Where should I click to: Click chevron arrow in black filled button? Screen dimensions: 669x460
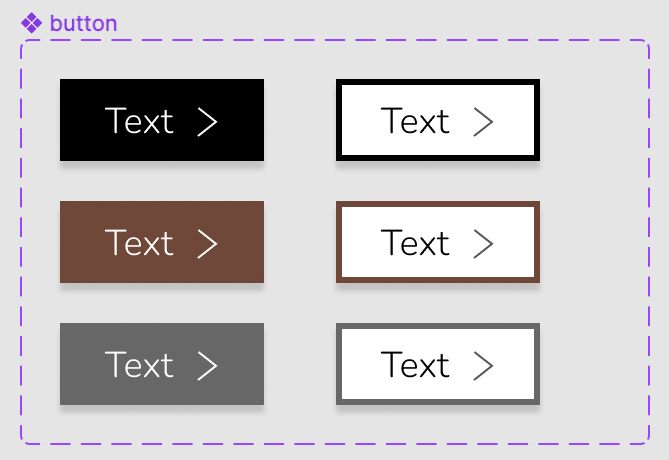pyautogui.click(x=207, y=121)
